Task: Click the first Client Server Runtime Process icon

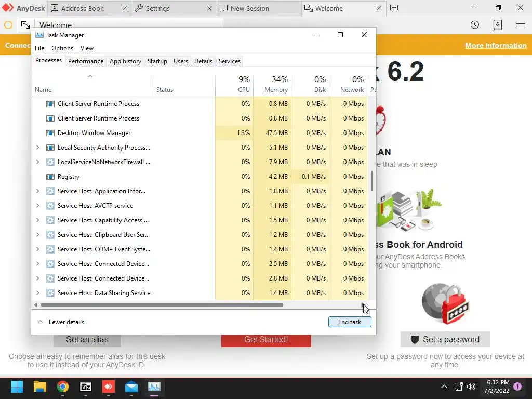Action: pyautogui.click(x=50, y=104)
